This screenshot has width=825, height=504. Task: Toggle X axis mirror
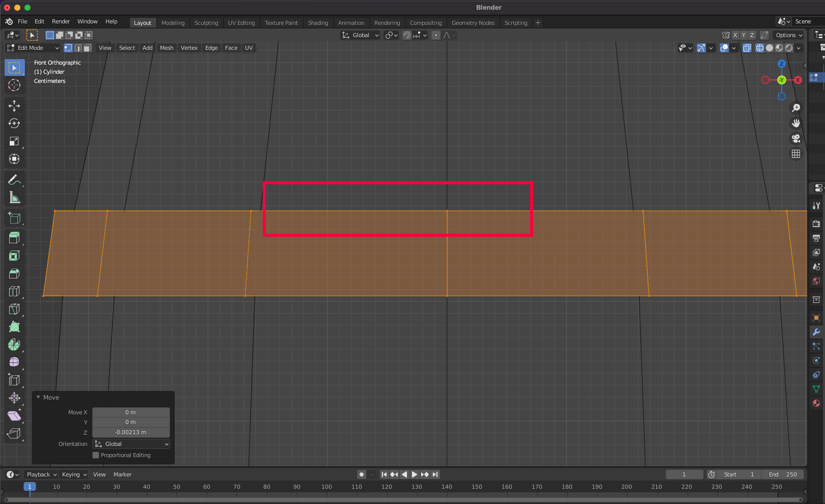[735, 35]
